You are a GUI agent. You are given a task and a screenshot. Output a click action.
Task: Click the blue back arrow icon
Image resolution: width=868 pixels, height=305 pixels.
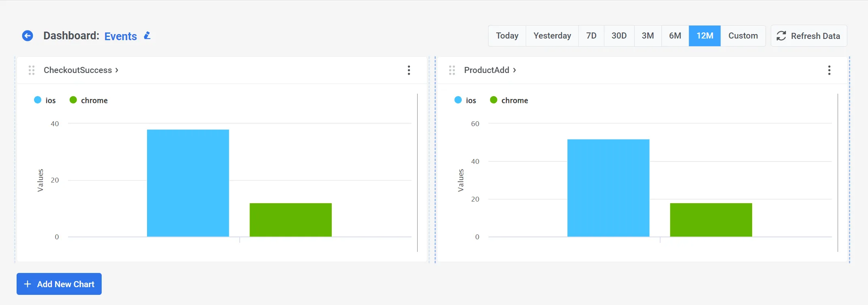[28, 36]
